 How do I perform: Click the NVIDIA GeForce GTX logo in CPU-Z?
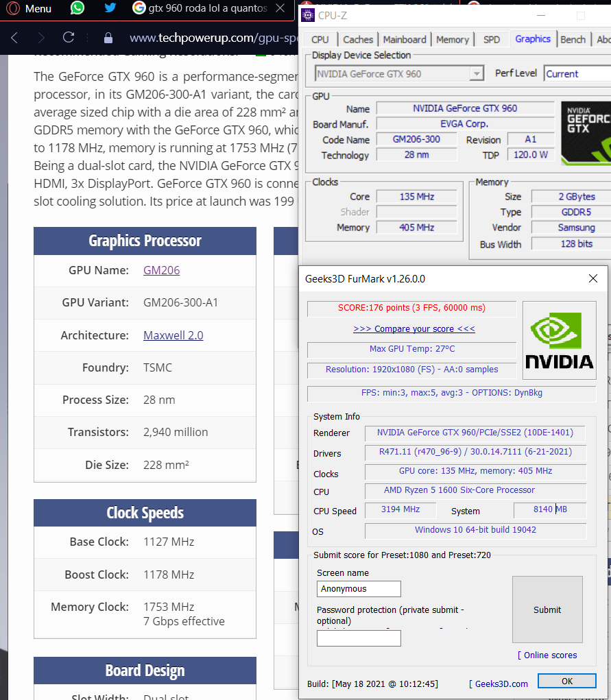(586, 133)
